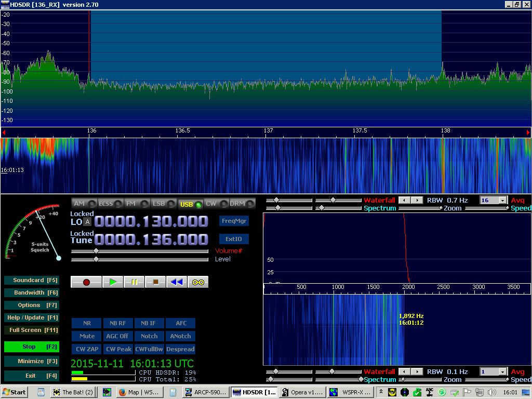Decrease lower display RBW with left arrow (0.1 Hz)

click(x=404, y=371)
